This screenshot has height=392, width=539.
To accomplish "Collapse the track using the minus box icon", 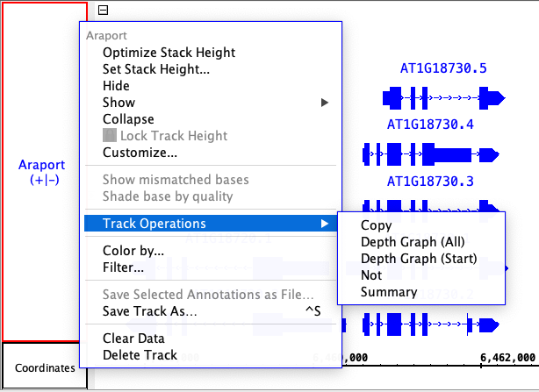I will click(103, 10).
